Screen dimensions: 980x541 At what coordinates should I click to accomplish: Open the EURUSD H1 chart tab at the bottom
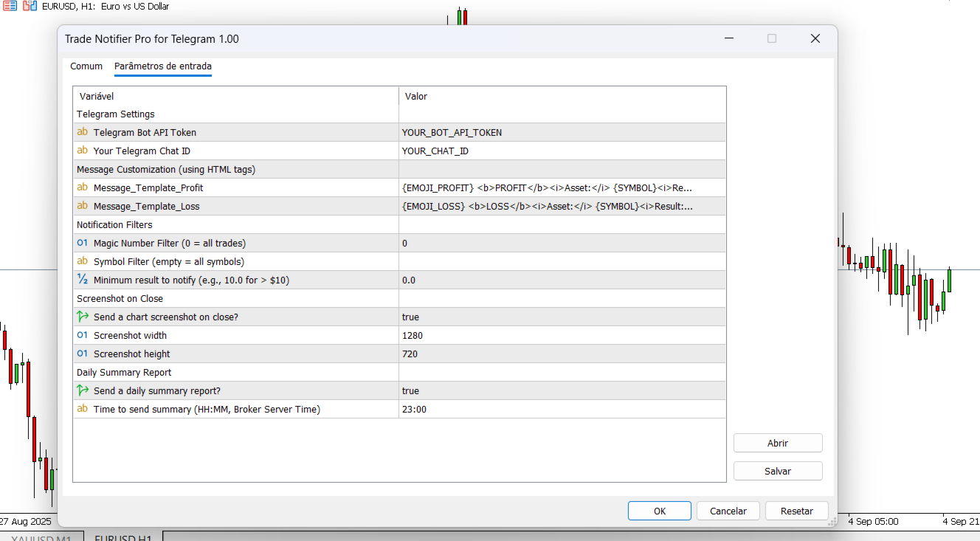pos(123,537)
